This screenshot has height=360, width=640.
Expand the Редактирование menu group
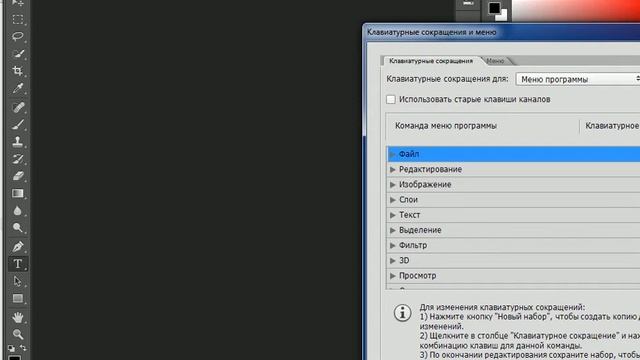(393, 169)
